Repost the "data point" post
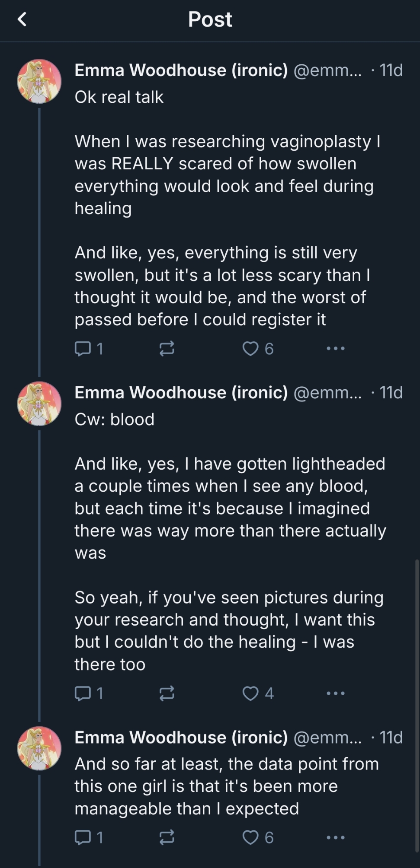The image size is (420, 868). [167, 837]
